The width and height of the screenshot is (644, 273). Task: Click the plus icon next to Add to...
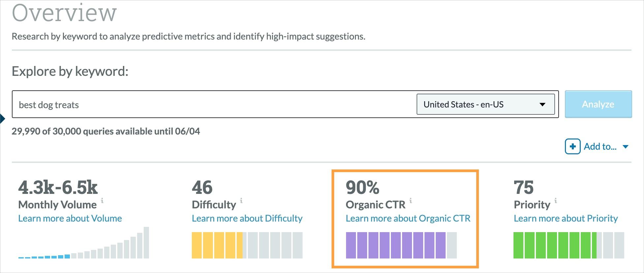coord(573,146)
